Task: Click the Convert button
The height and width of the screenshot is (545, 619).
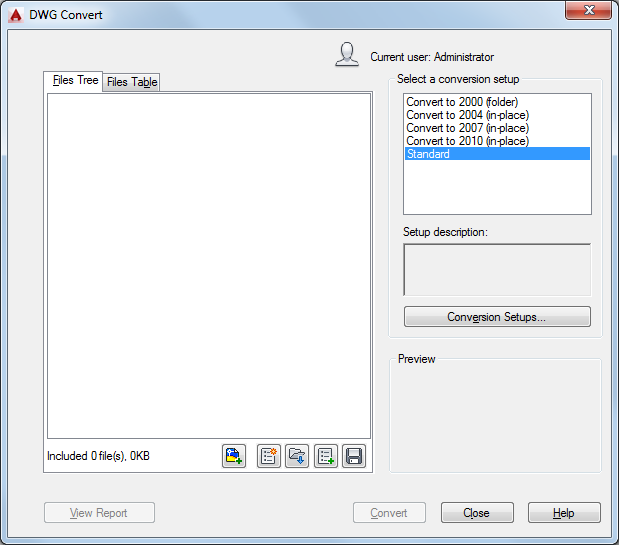Action: (x=389, y=513)
